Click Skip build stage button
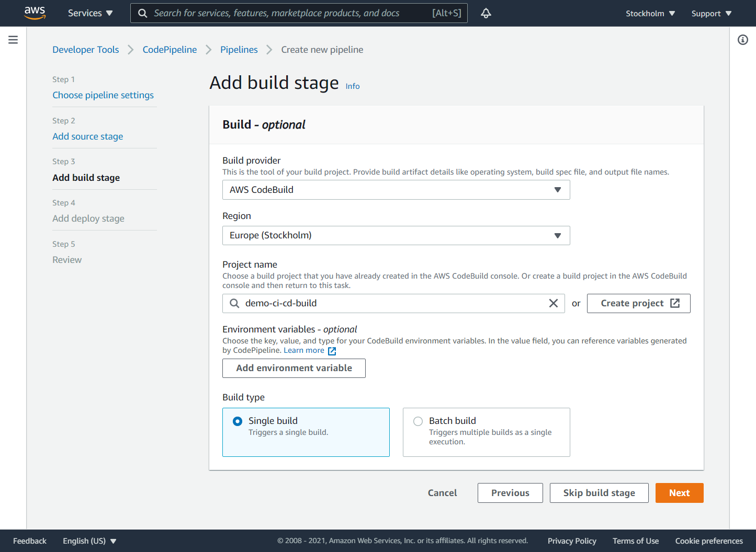The width and height of the screenshot is (756, 552). 599,493
